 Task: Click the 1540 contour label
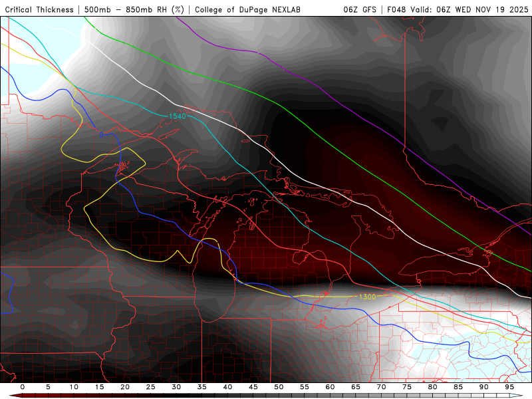178,116
